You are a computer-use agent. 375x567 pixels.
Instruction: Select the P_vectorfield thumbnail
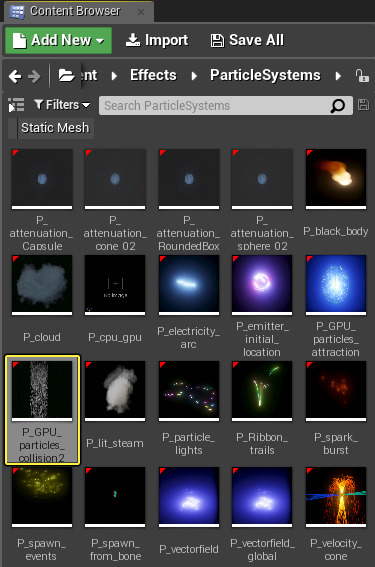click(189, 497)
